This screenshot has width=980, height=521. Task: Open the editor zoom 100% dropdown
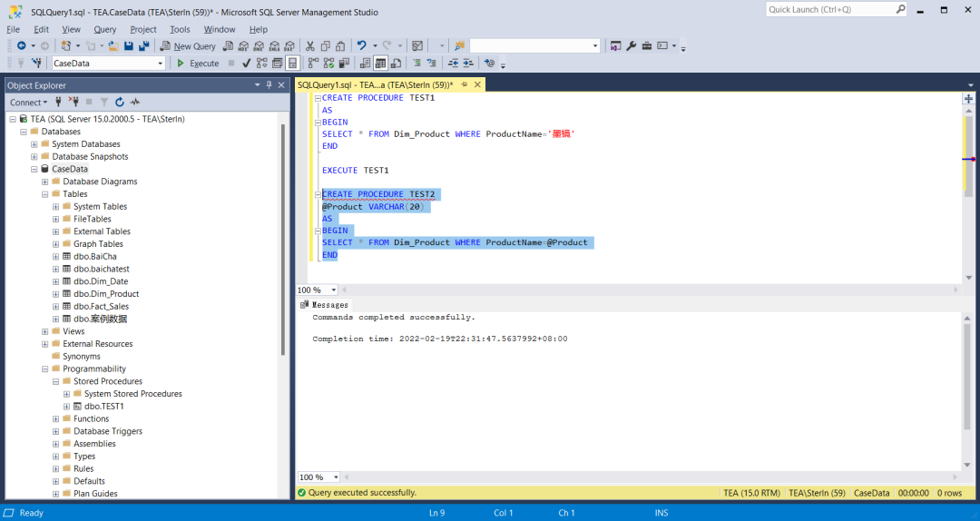pos(334,290)
